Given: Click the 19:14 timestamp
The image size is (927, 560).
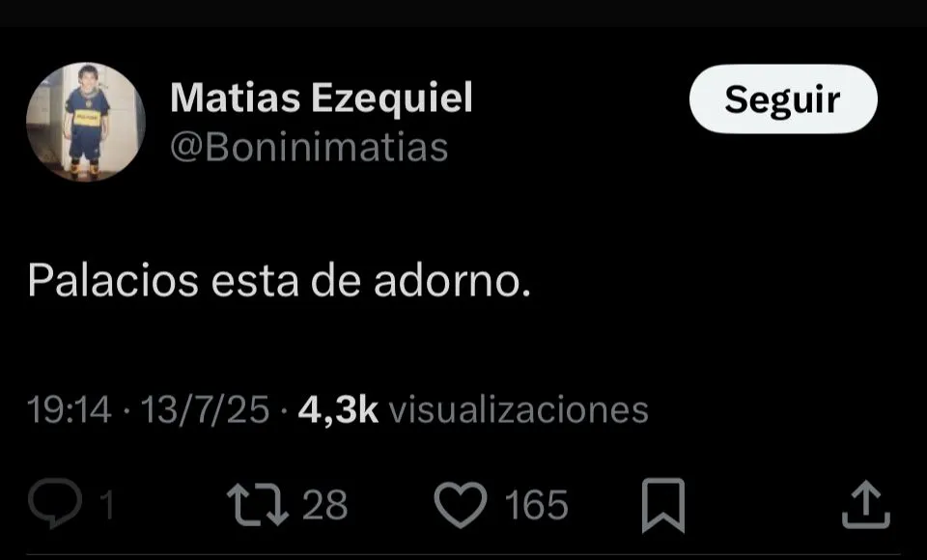Looking at the screenshot, I should point(70,409).
